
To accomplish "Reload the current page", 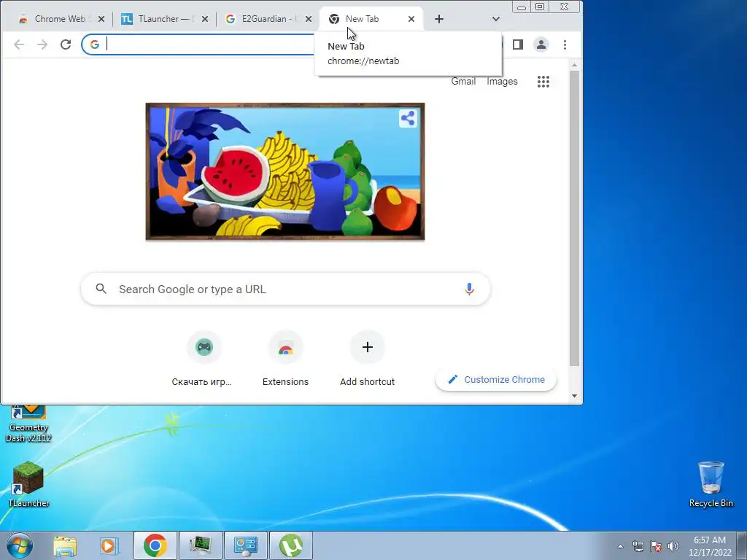I will pyautogui.click(x=66, y=44).
